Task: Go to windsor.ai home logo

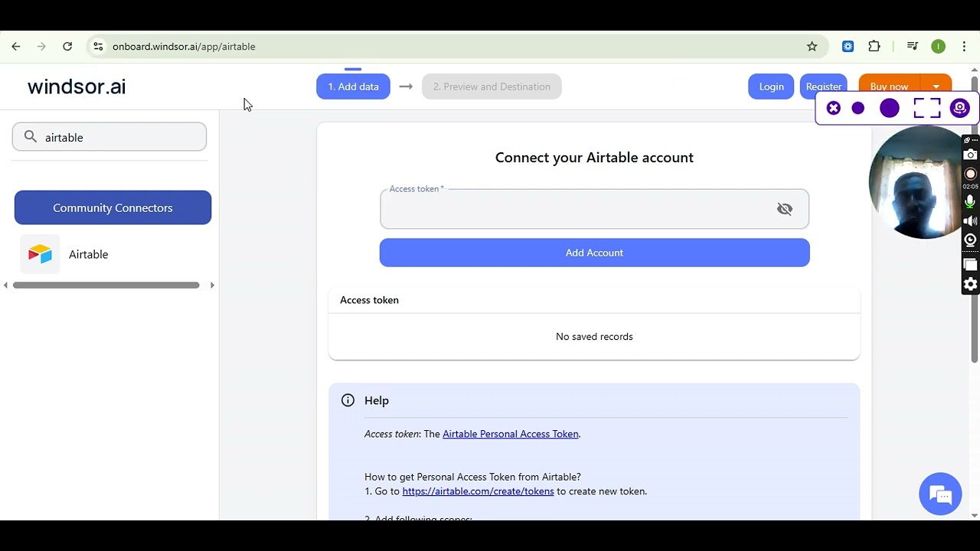Action: (77, 86)
